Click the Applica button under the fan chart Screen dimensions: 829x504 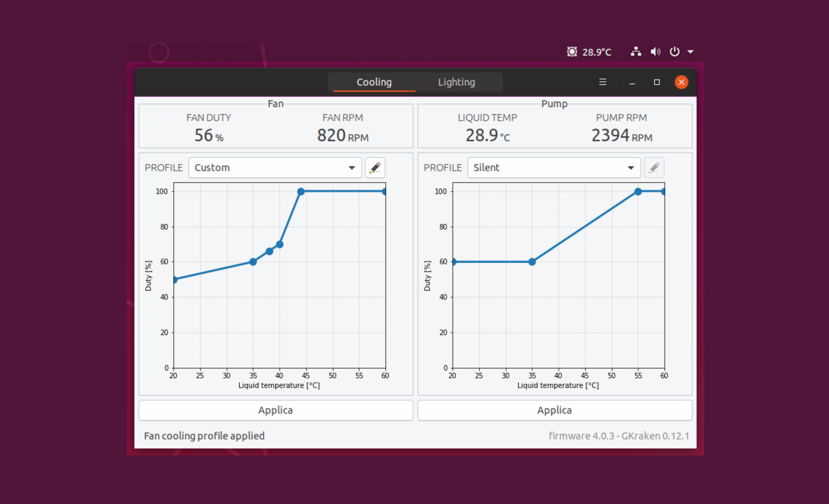click(x=276, y=410)
